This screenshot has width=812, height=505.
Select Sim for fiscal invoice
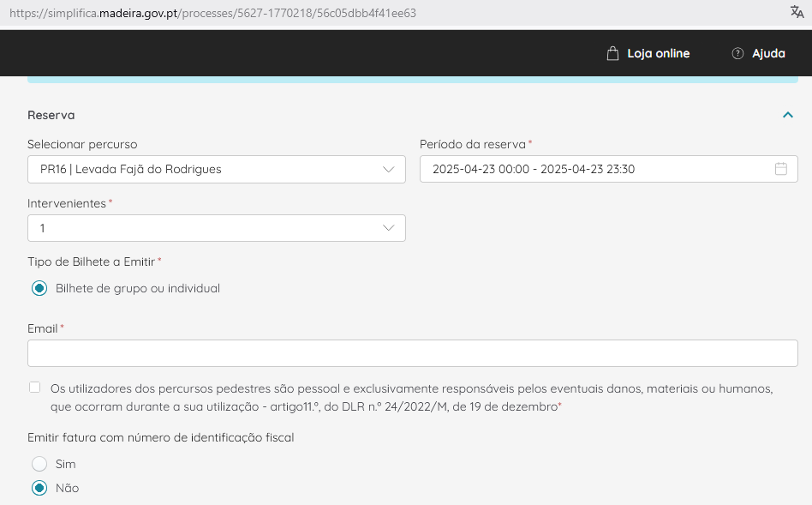coord(39,464)
